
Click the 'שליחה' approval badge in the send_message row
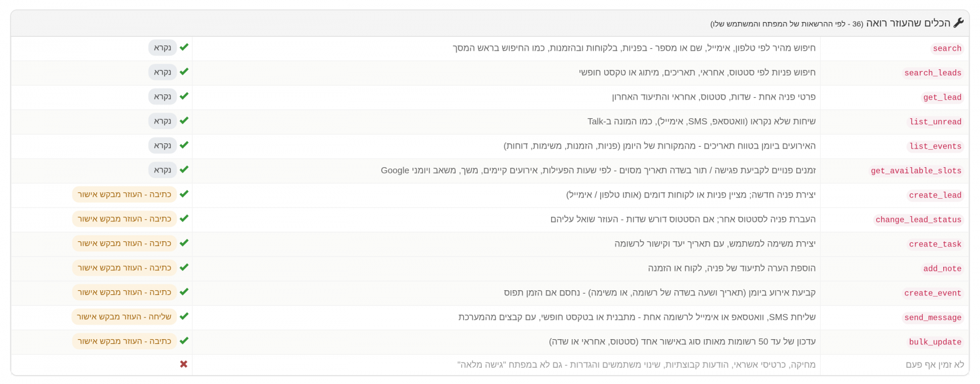124,316
